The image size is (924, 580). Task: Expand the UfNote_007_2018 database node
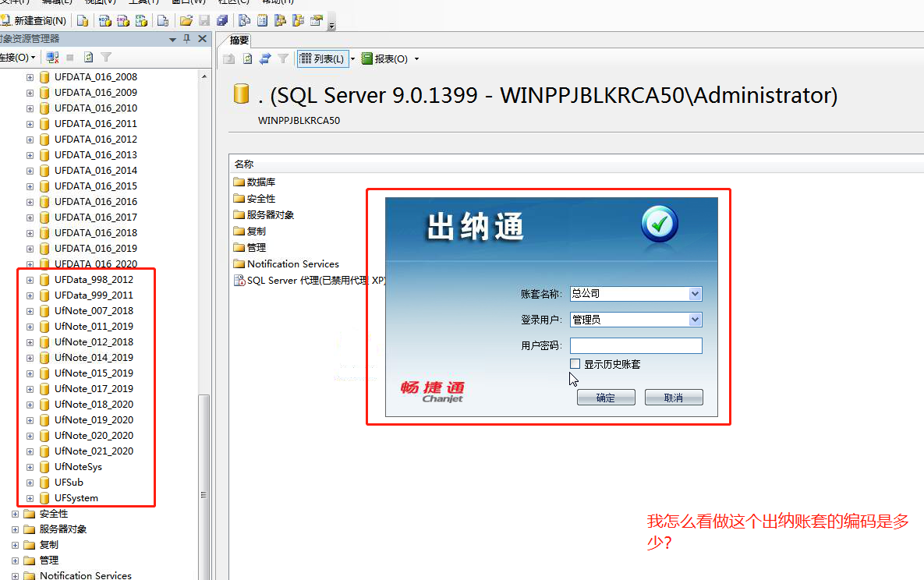coord(30,311)
